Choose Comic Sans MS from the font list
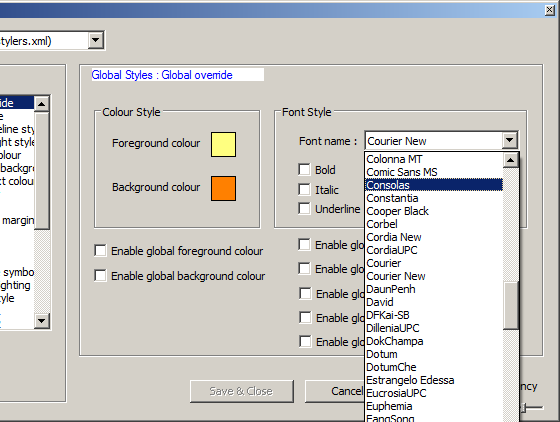The image size is (560, 422). (434, 172)
